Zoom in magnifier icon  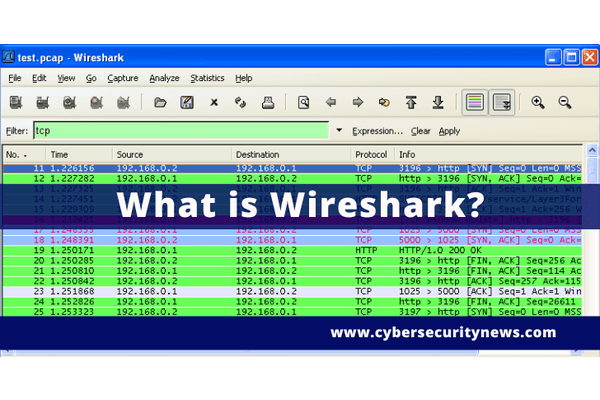coord(538,102)
